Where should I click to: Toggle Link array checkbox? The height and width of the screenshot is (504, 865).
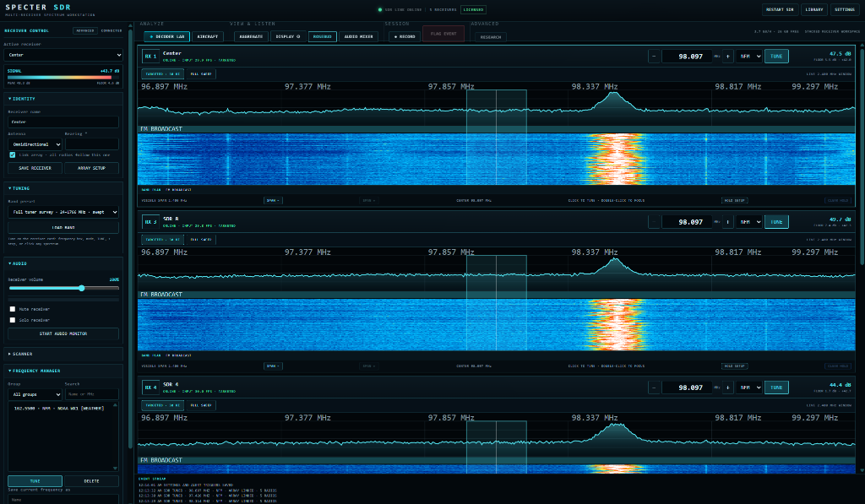[x=12, y=155]
